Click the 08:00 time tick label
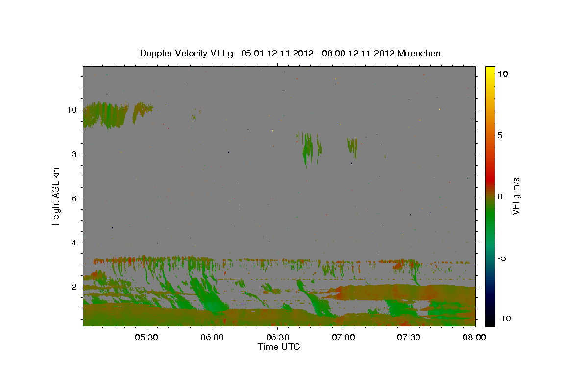Viewport: 588px width, 392px height. point(474,337)
